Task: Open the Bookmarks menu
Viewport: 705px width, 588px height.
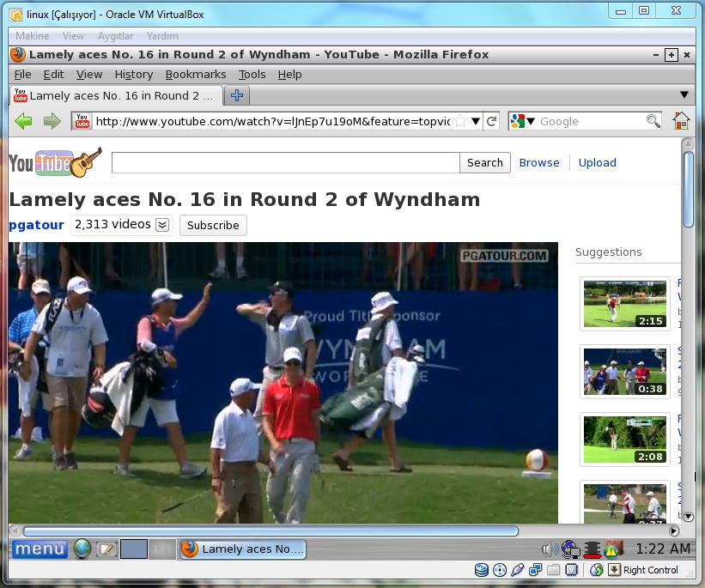Action: (196, 74)
